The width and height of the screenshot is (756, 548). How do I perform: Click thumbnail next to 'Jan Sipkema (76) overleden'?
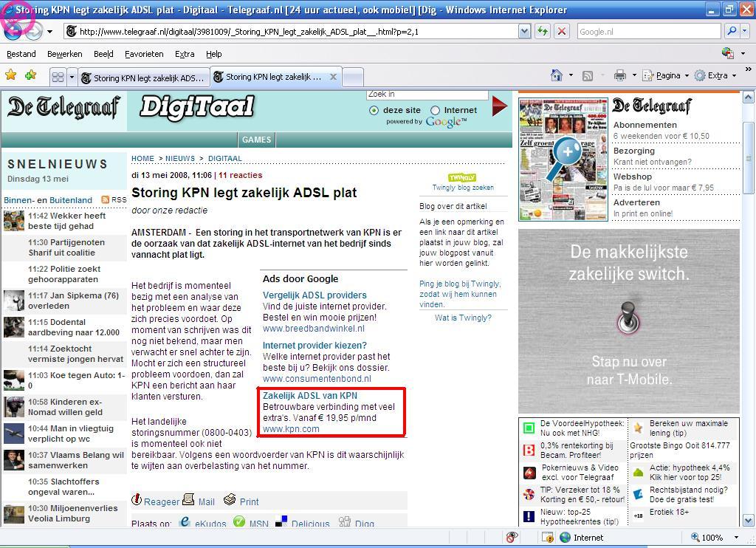click(14, 301)
